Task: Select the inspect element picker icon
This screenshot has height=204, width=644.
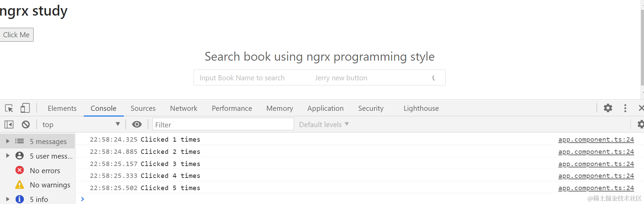Action: pyautogui.click(x=9, y=108)
